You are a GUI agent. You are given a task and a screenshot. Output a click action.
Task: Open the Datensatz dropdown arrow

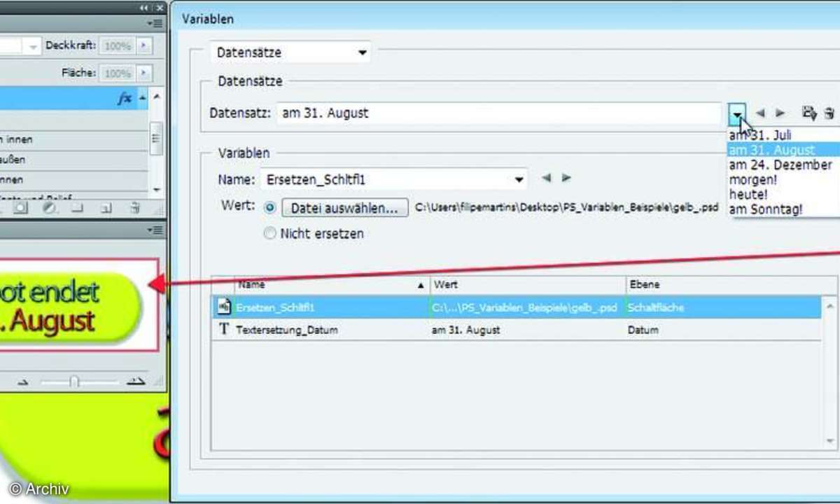tap(736, 113)
